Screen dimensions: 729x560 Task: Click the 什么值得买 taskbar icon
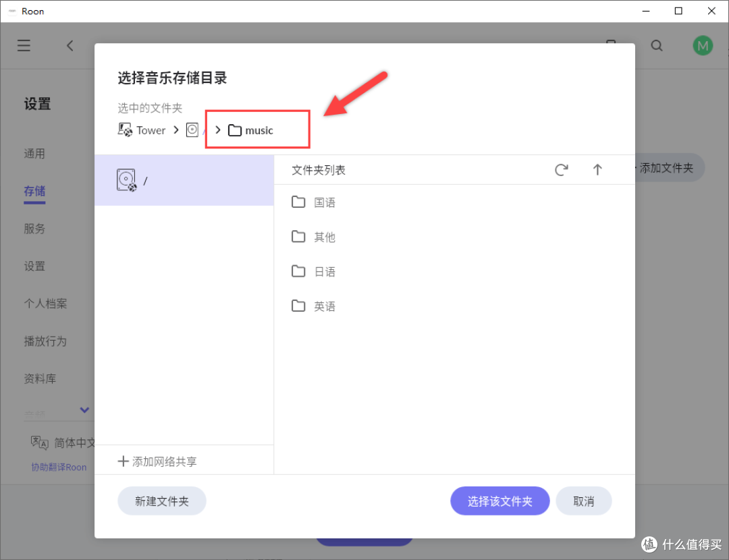click(x=649, y=544)
